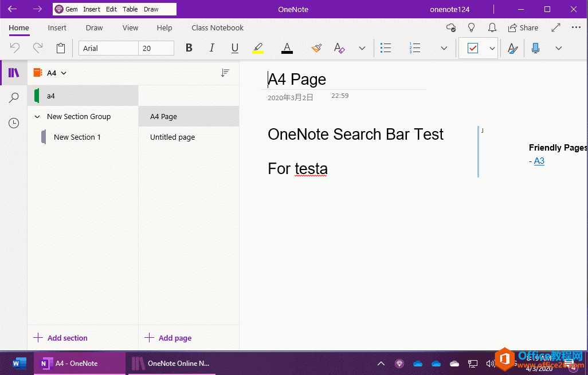The height and width of the screenshot is (375, 588).
Task: Open the Search panel in the sidebar
Action: click(x=13, y=97)
